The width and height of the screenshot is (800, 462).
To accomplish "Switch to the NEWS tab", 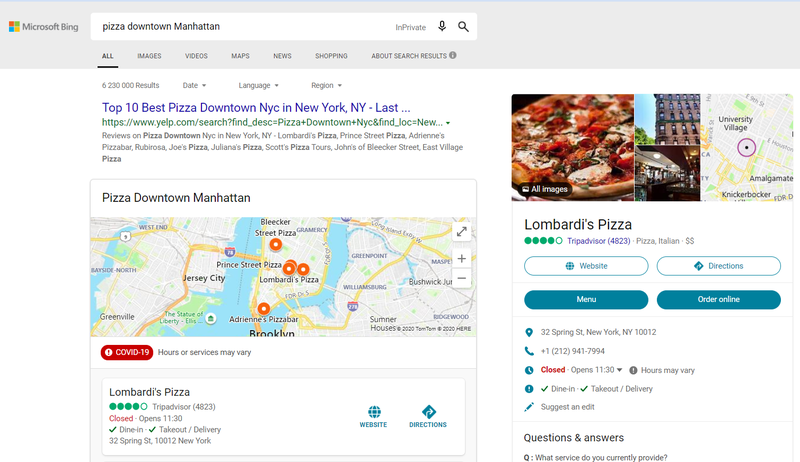I will (282, 56).
